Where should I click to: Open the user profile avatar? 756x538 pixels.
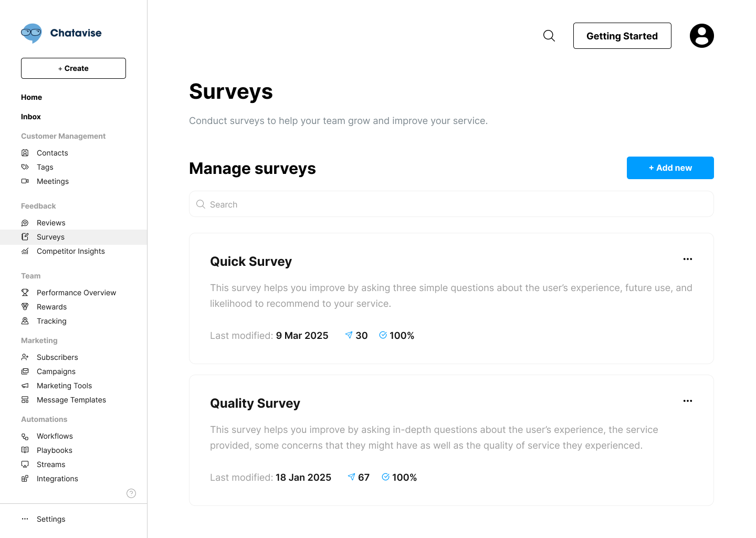(x=701, y=36)
